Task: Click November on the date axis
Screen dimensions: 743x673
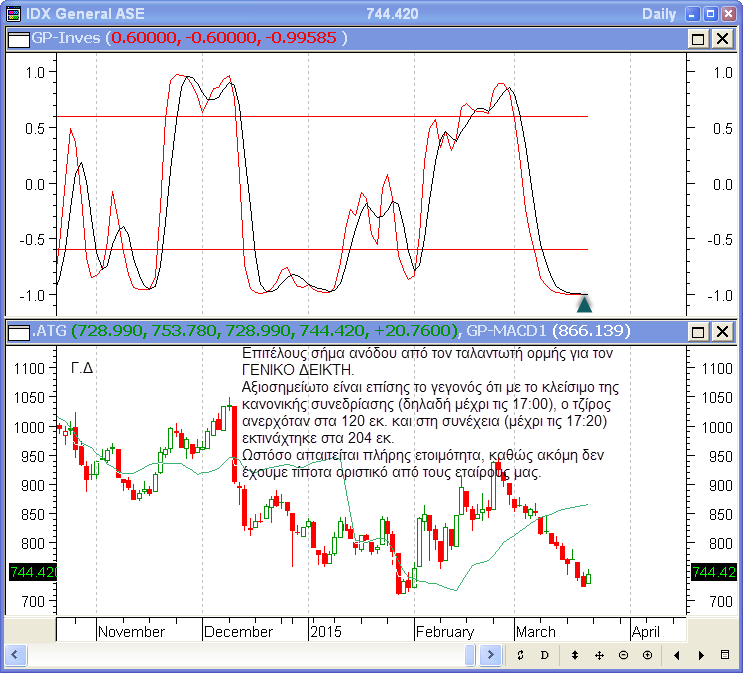Action: (x=131, y=632)
